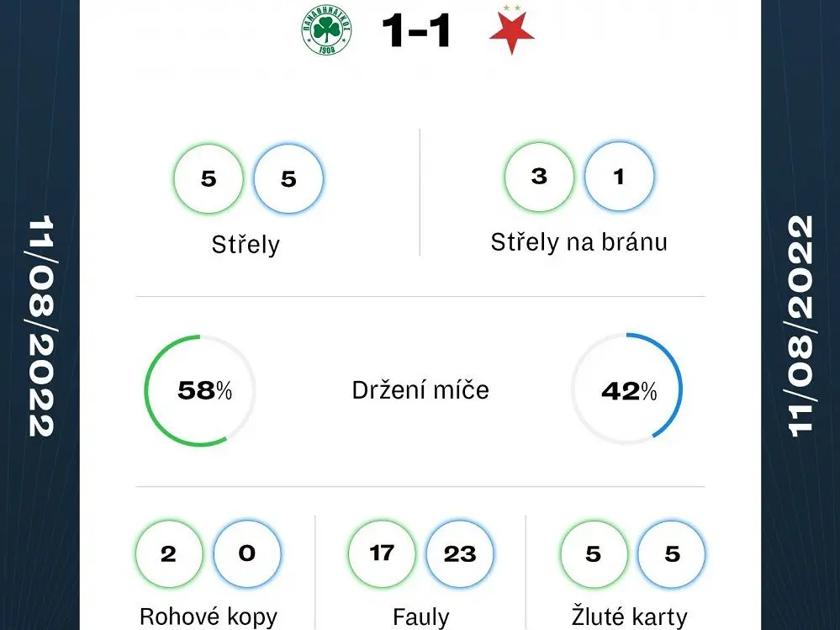Click the 42% blue possession ring
The width and height of the screenshot is (840, 630).
pos(626,389)
